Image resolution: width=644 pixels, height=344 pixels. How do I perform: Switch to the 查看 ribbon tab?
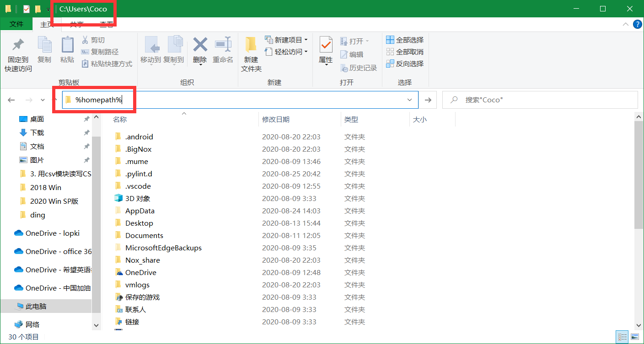tap(107, 24)
